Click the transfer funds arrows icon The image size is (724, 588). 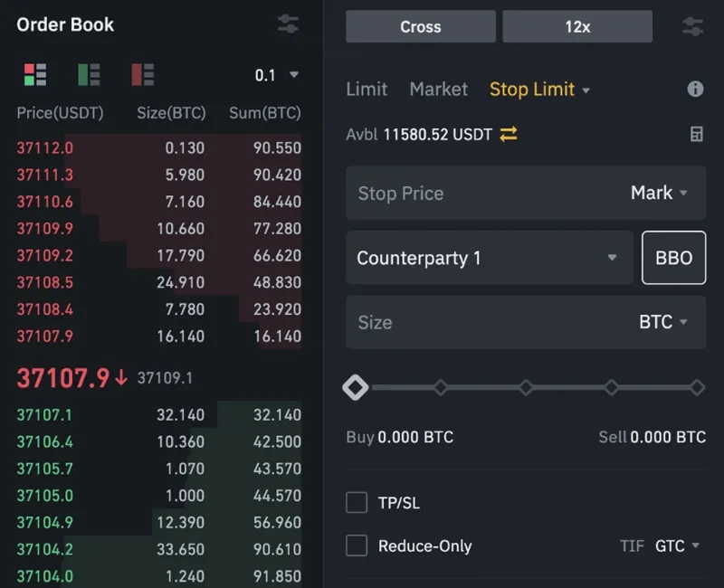tap(509, 134)
